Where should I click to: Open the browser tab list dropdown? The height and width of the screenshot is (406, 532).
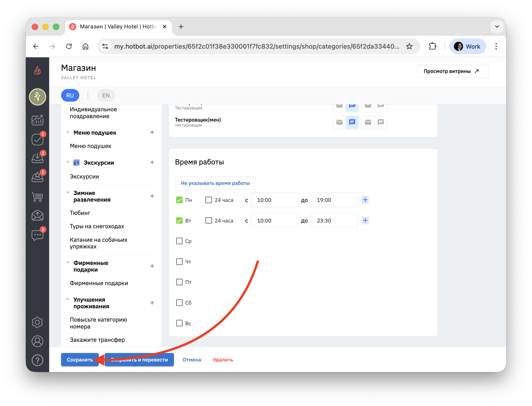497,27
